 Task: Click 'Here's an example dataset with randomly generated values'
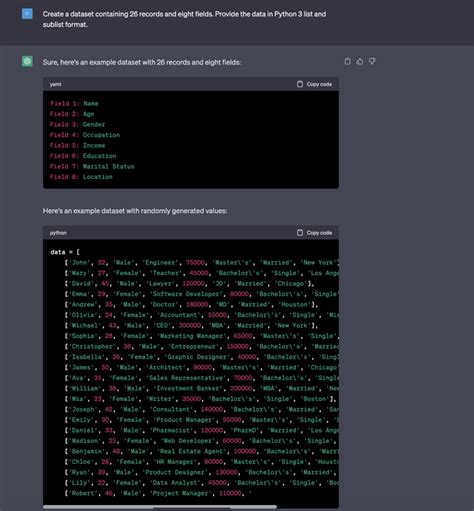[x=135, y=211]
